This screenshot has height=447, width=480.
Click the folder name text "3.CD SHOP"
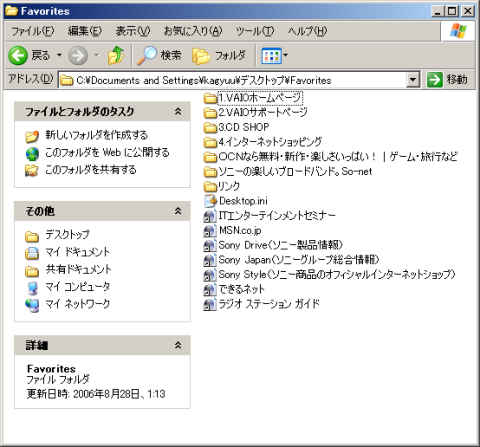click(x=244, y=127)
